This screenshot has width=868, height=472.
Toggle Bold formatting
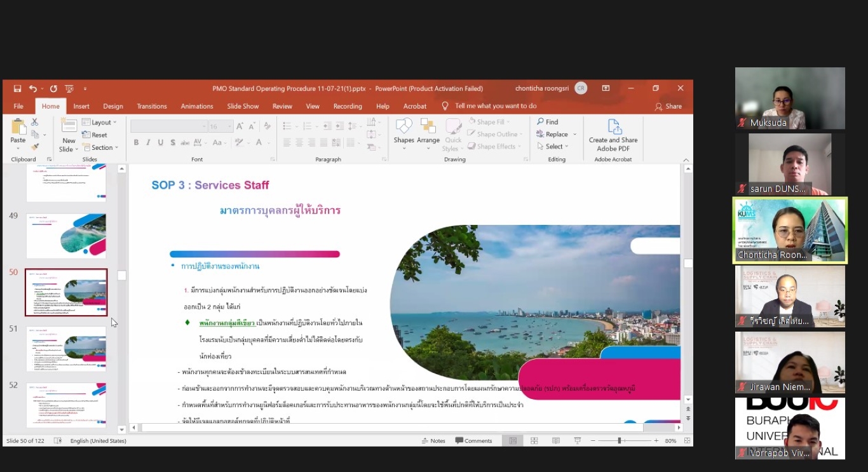coord(136,142)
